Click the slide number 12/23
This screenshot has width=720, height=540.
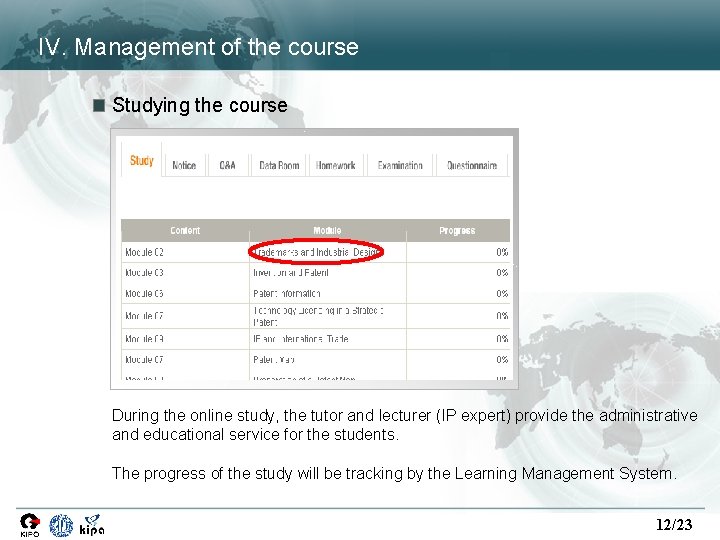(x=674, y=524)
